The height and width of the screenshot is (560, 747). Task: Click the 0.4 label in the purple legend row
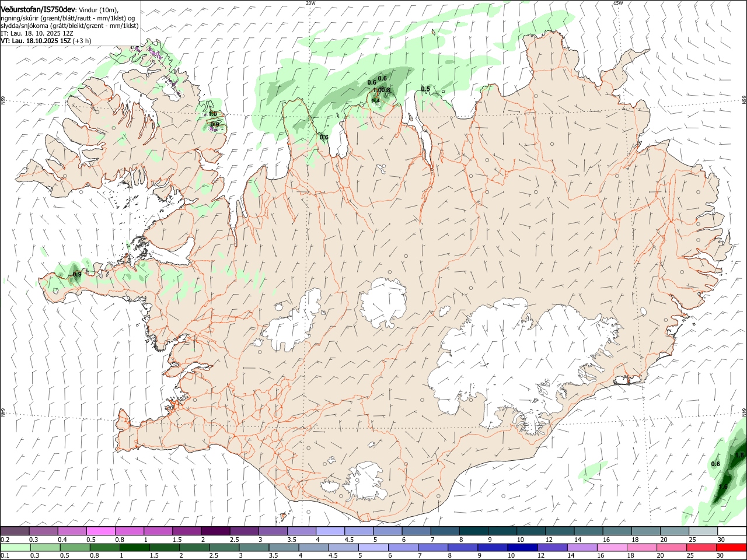63,540
